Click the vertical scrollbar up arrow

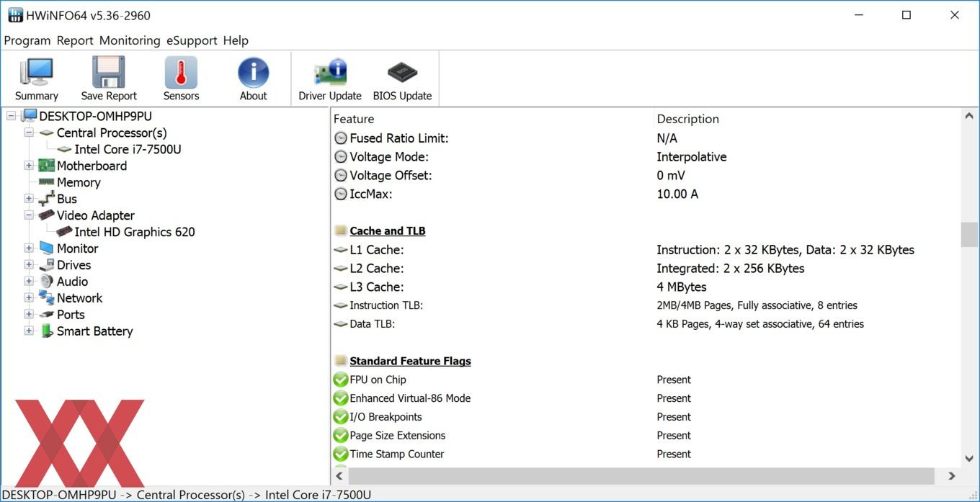click(969, 117)
